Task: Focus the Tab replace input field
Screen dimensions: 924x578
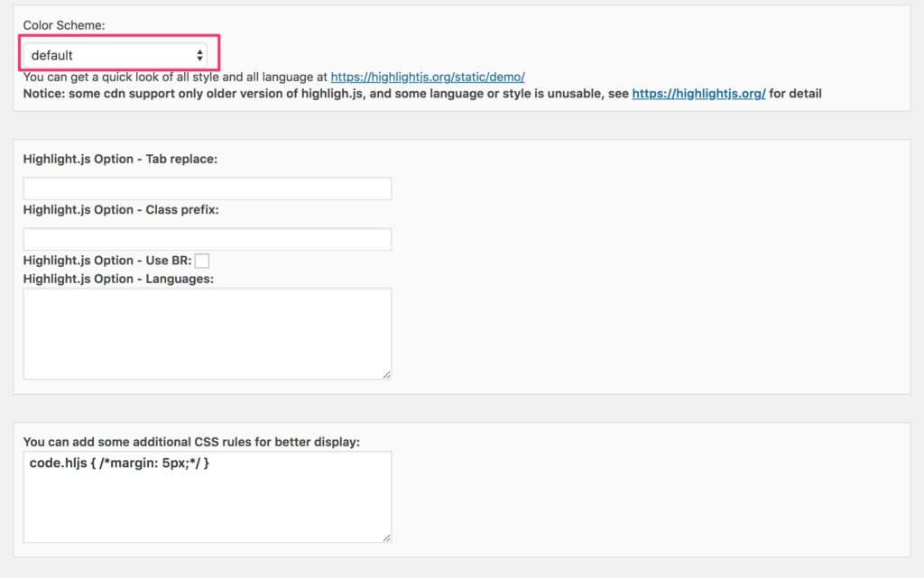Action: click(207, 188)
